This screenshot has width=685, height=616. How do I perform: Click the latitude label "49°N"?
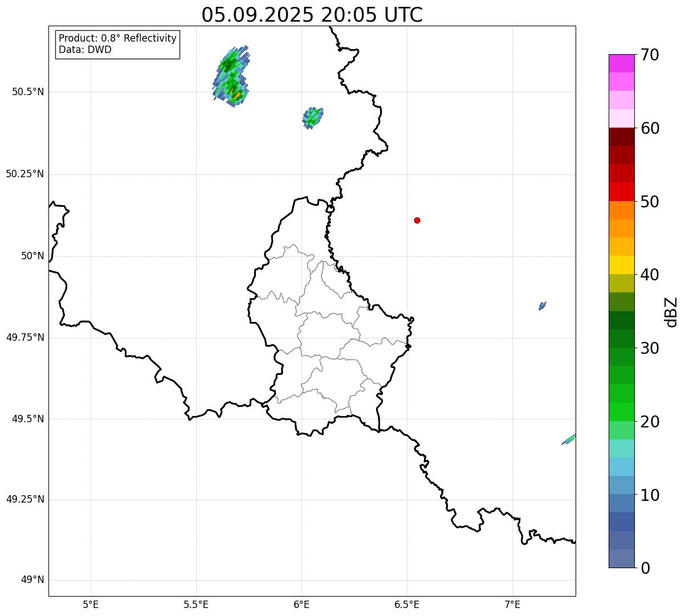32,580
